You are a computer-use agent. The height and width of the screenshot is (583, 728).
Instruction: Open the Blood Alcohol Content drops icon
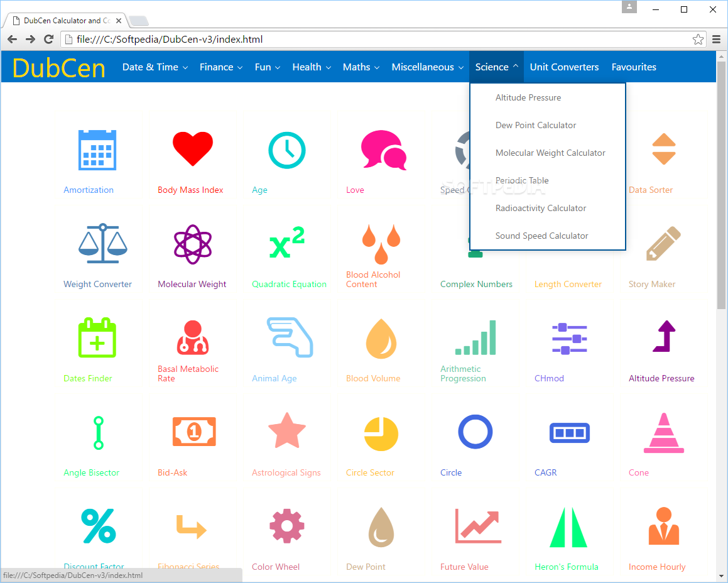381,244
